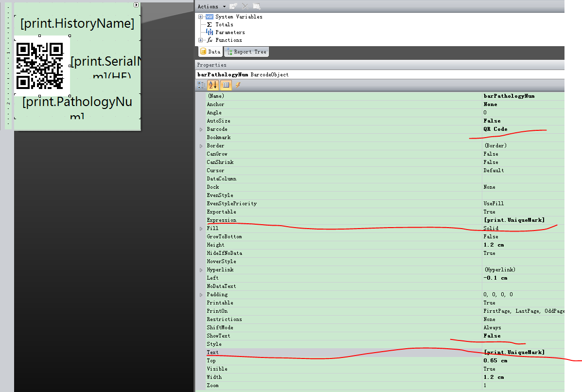This screenshot has height=392, width=582.
Task: Expand the Hyperlink property
Action: [x=201, y=270]
